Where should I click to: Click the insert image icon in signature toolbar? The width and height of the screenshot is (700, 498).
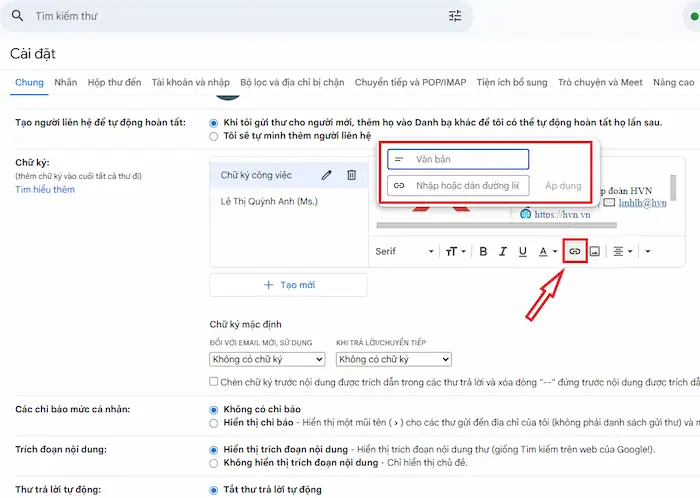(594, 251)
